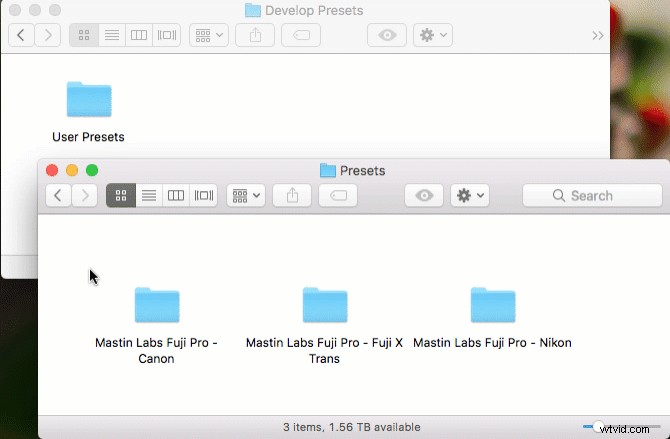Expand toolbar overflow chevrons in Develop Presets
The image size is (670, 439).
tap(597, 35)
